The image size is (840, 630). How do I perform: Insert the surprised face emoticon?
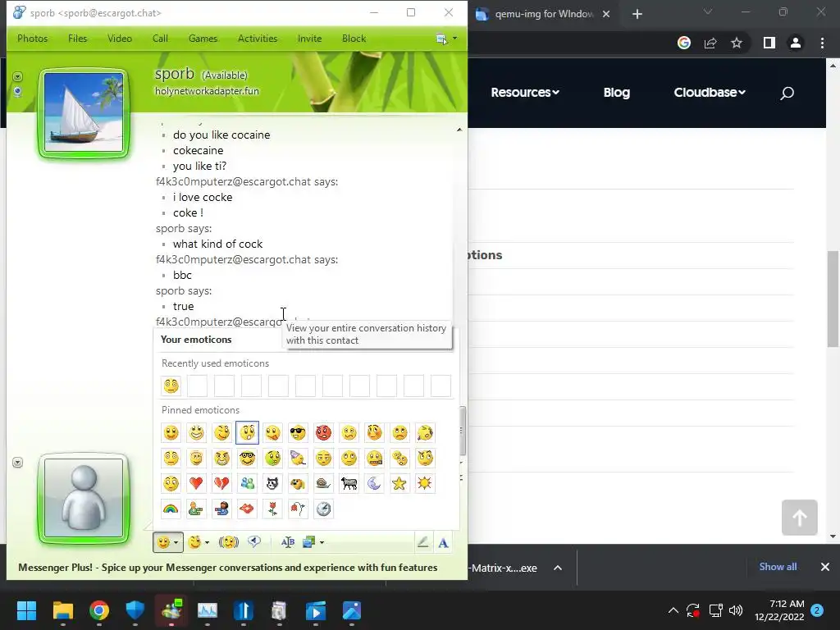tap(247, 433)
